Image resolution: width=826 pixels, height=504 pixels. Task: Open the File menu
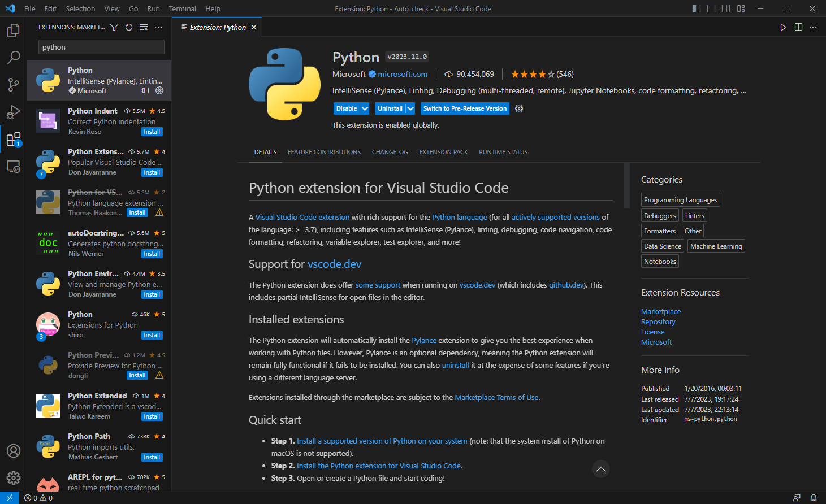[x=30, y=8]
